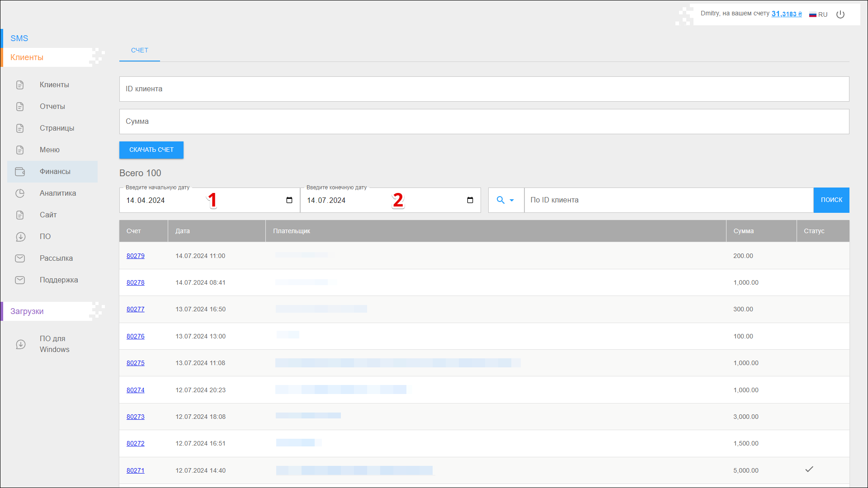The height and width of the screenshot is (488, 868).
Task: Open calendar picker for start date
Action: pos(289,200)
